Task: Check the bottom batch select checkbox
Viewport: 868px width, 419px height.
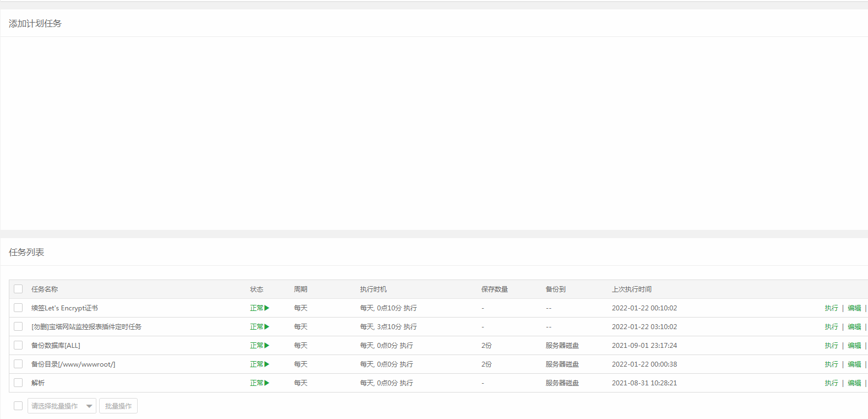Action: (x=18, y=406)
